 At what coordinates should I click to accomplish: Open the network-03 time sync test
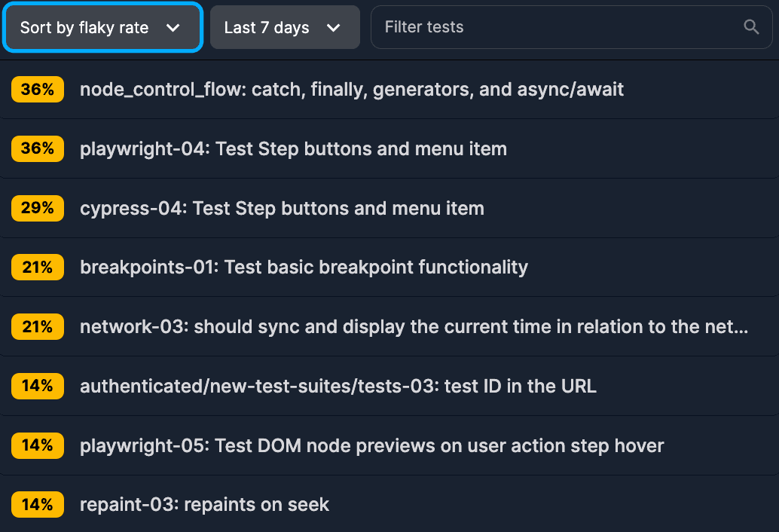pyautogui.click(x=414, y=326)
